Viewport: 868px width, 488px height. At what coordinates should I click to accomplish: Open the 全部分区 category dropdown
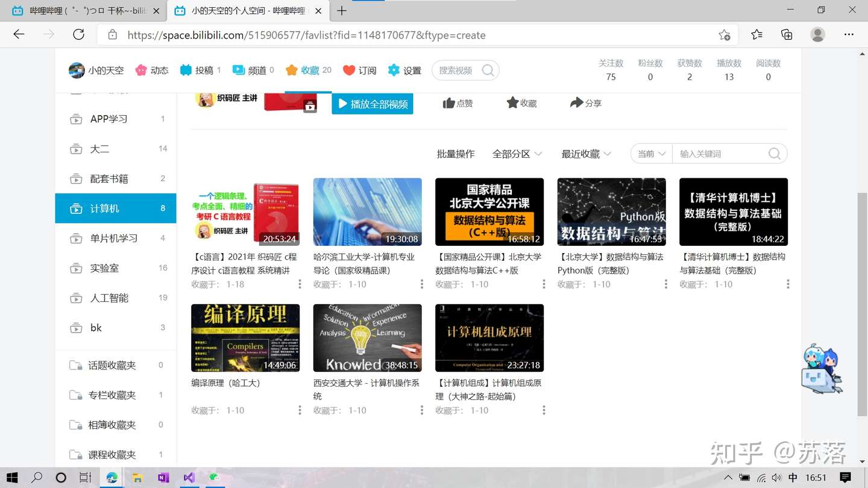coord(517,154)
